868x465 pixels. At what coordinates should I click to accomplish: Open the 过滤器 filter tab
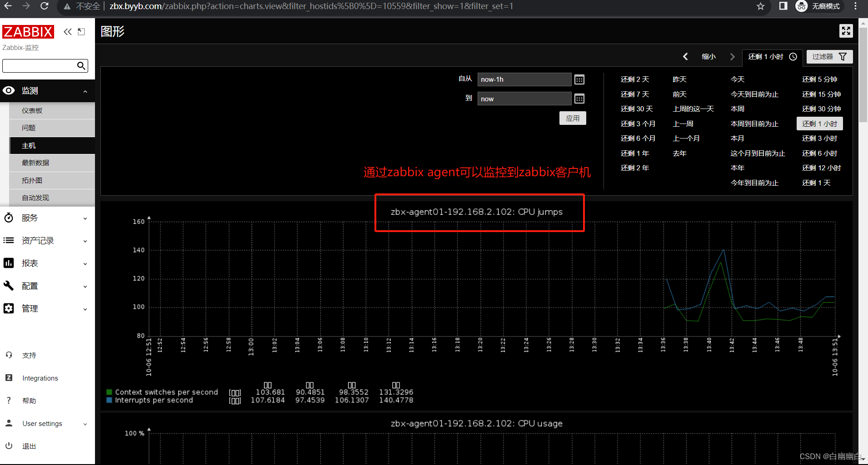tap(829, 57)
